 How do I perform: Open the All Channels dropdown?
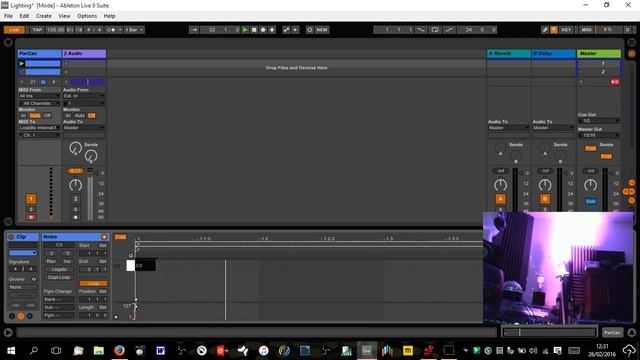coord(39,103)
